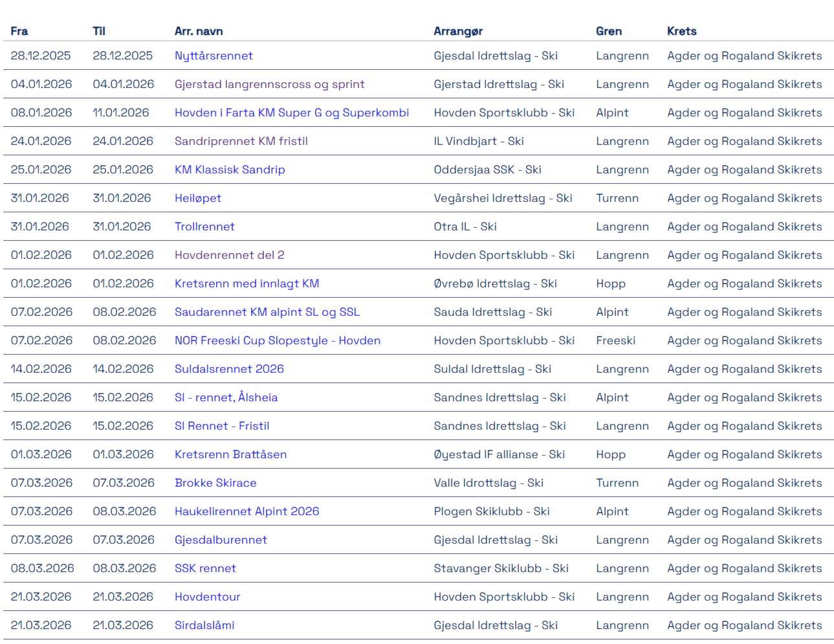Select the Suldalsrennet 2026 link
This screenshot has width=834, height=644.
(x=229, y=369)
